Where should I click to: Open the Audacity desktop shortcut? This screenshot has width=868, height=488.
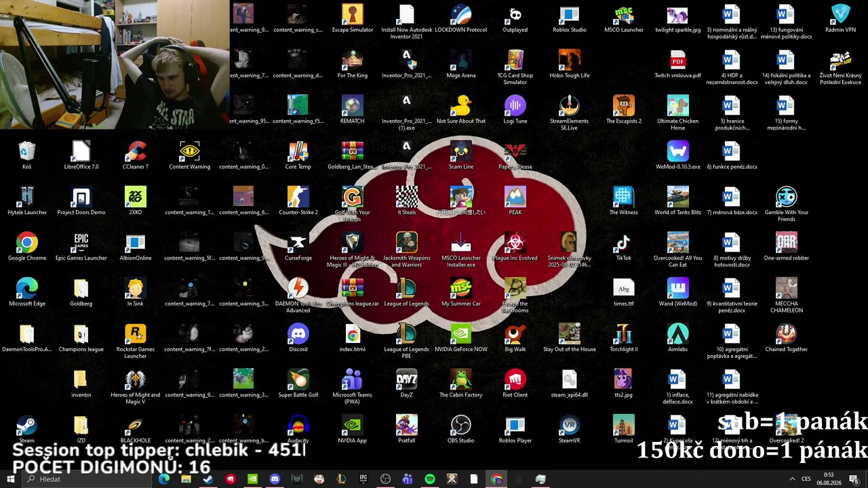pyautogui.click(x=298, y=425)
